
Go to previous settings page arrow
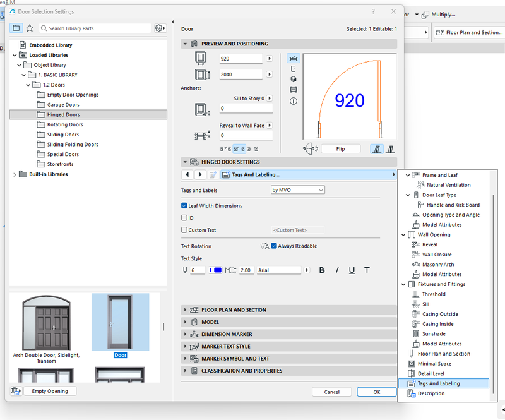click(x=187, y=174)
